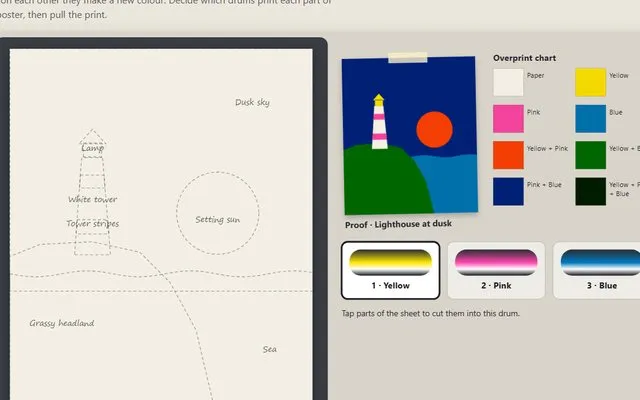Click the 'Overprint chart' heading
The width and height of the screenshot is (640, 400).
[524, 58]
